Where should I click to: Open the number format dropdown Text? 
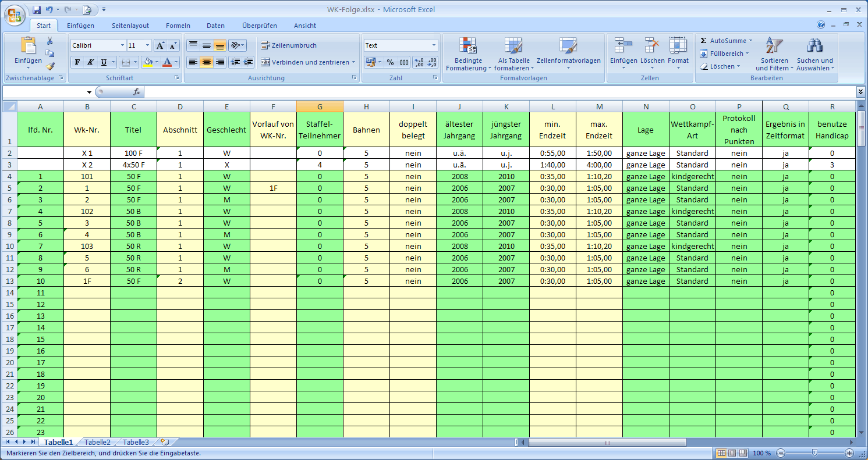[434, 45]
